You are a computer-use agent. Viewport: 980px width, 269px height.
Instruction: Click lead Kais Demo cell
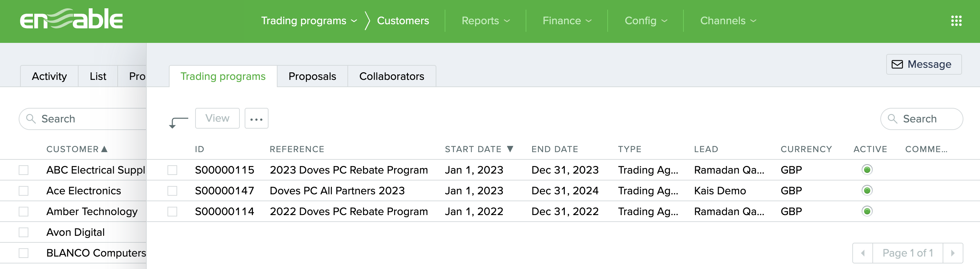pos(720,191)
